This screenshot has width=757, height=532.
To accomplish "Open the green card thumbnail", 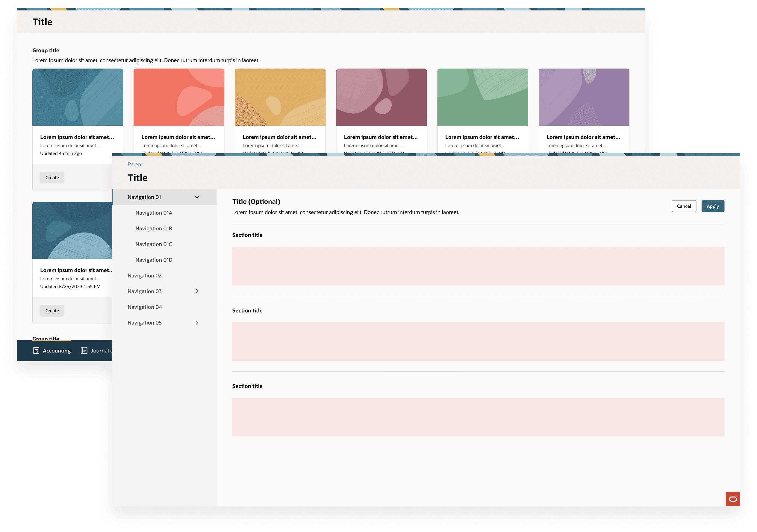I will pyautogui.click(x=482, y=97).
